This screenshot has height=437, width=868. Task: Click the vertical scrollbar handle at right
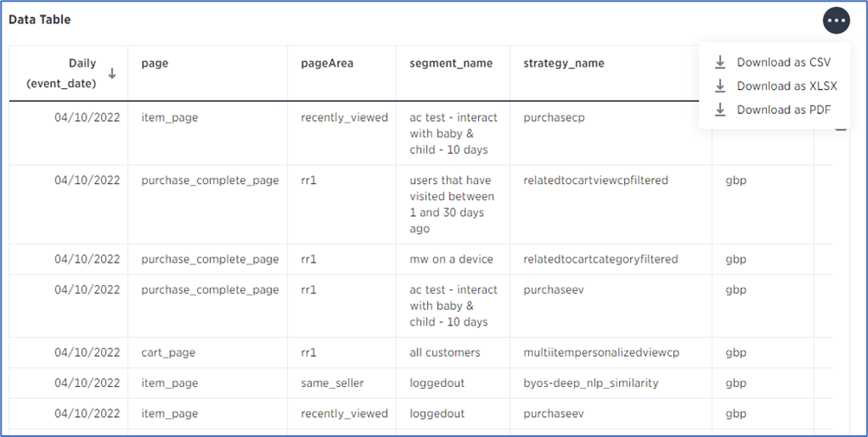click(840, 129)
